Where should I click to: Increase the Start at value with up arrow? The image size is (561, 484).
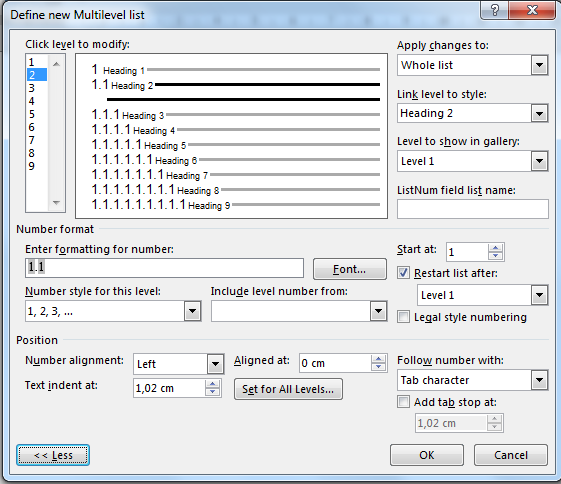(496, 248)
